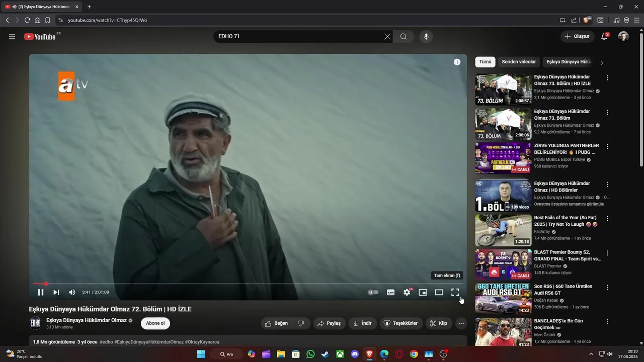The width and height of the screenshot is (644, 362).
Task: Clear the search box with X
Action: 387,36
